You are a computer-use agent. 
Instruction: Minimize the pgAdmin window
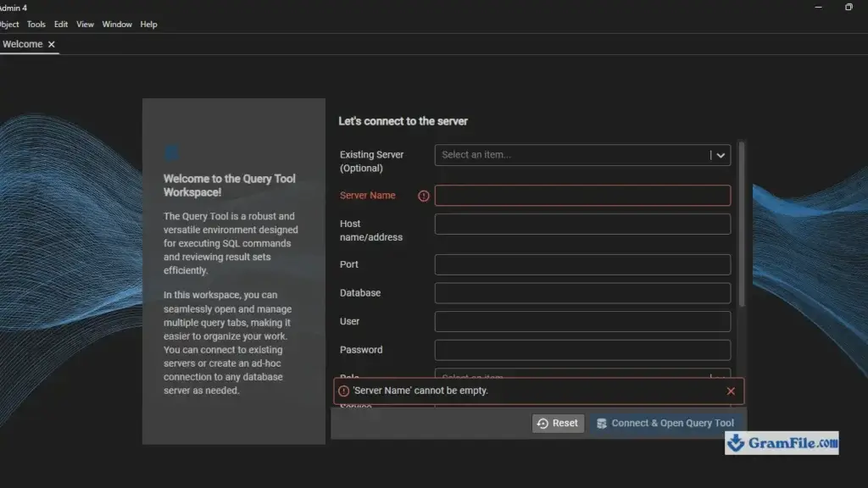(x=818, y=7)
